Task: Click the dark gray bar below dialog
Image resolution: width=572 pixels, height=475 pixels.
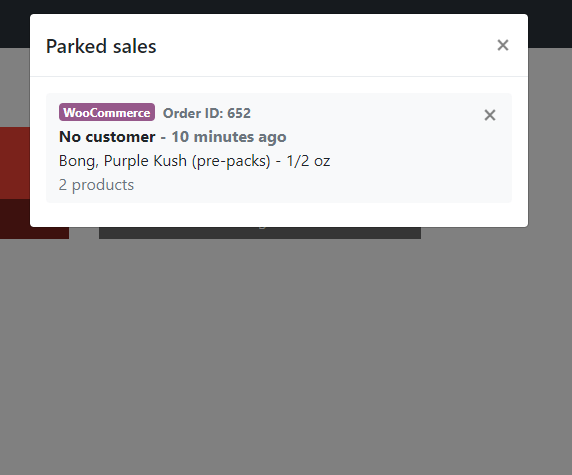Action: coord(260,233)
